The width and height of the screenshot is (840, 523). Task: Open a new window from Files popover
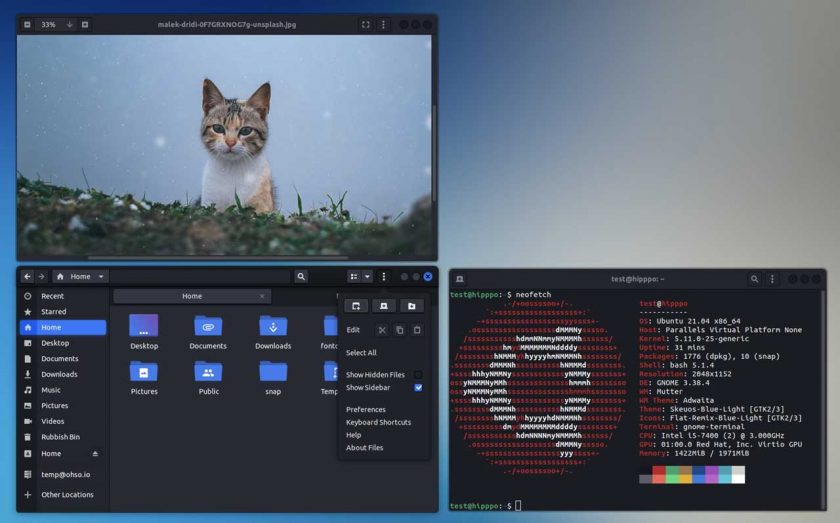click(x=356, y=306)
